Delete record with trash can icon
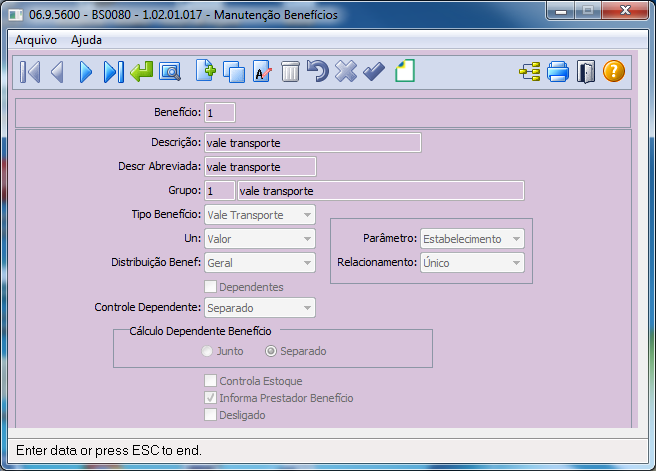 pos(290,71)
